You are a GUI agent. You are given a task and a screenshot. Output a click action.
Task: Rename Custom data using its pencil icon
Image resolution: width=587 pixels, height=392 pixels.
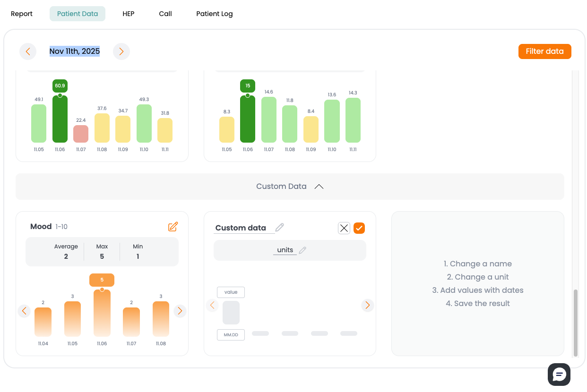280,227
